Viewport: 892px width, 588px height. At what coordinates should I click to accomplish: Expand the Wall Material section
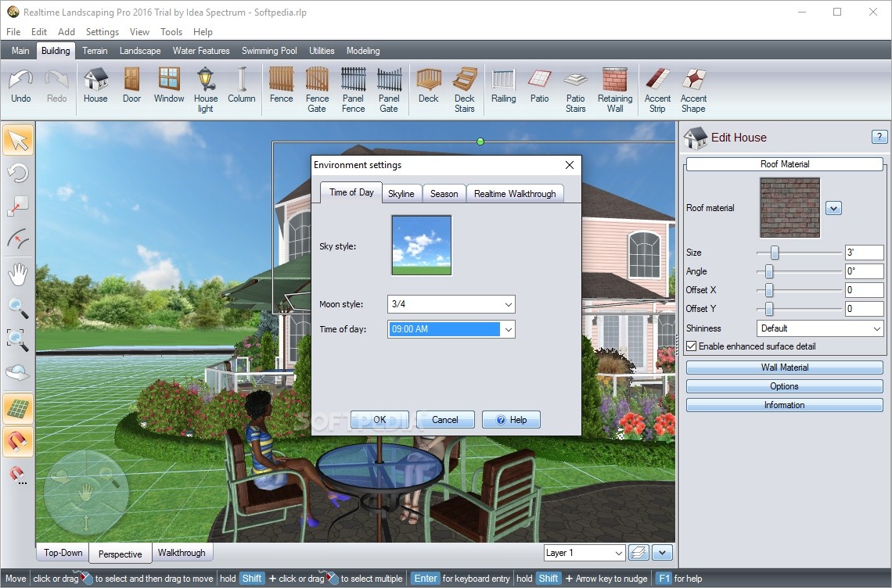click(785, 367)
